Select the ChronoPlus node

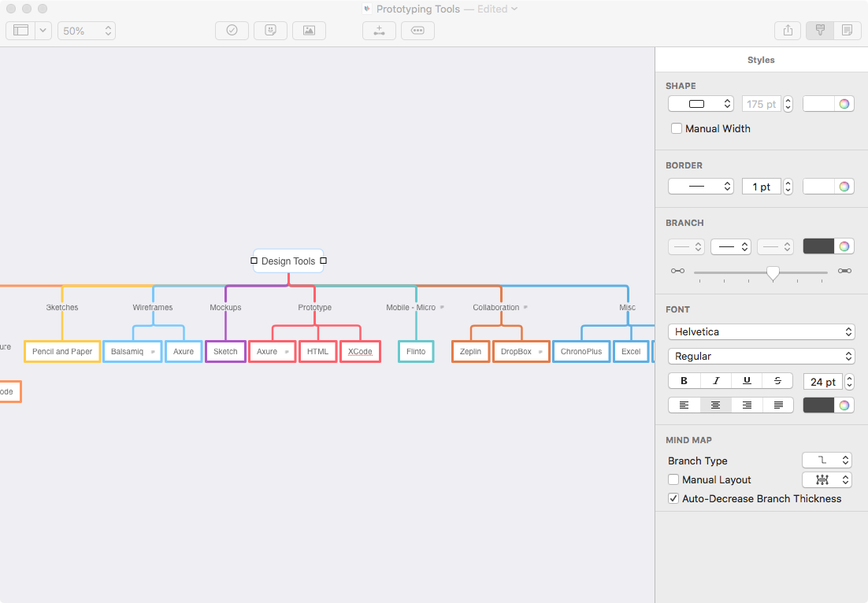coord(581,351)
